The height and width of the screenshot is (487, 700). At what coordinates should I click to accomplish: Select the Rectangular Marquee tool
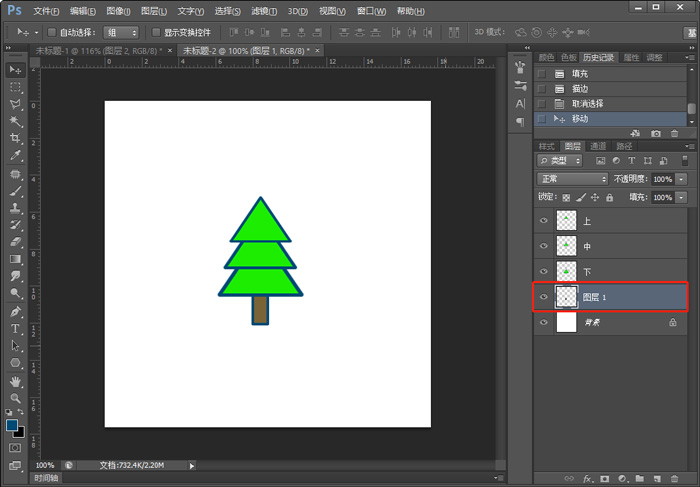15,87
